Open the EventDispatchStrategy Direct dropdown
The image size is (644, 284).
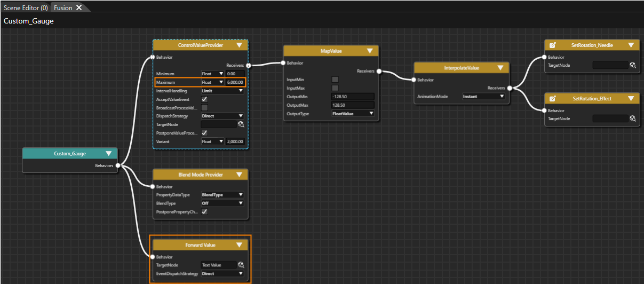[x=222, y=274]
